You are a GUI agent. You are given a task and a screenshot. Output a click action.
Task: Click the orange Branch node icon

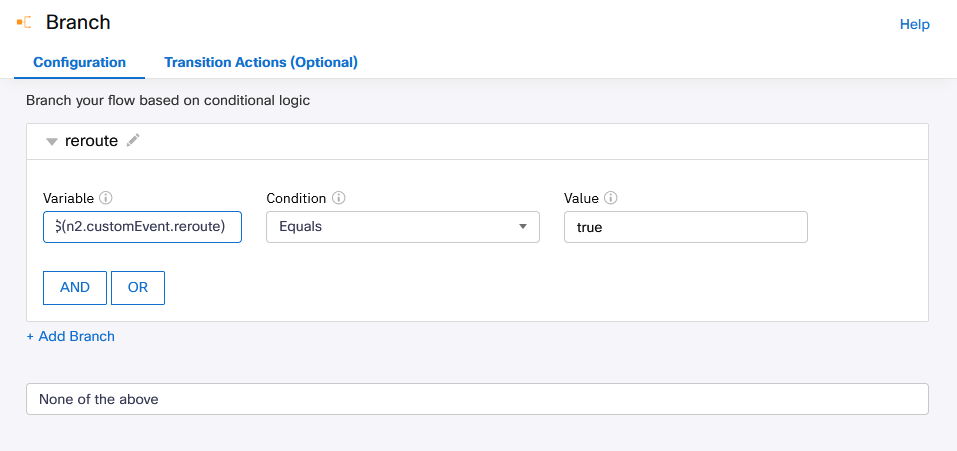[x=24, y=22]
